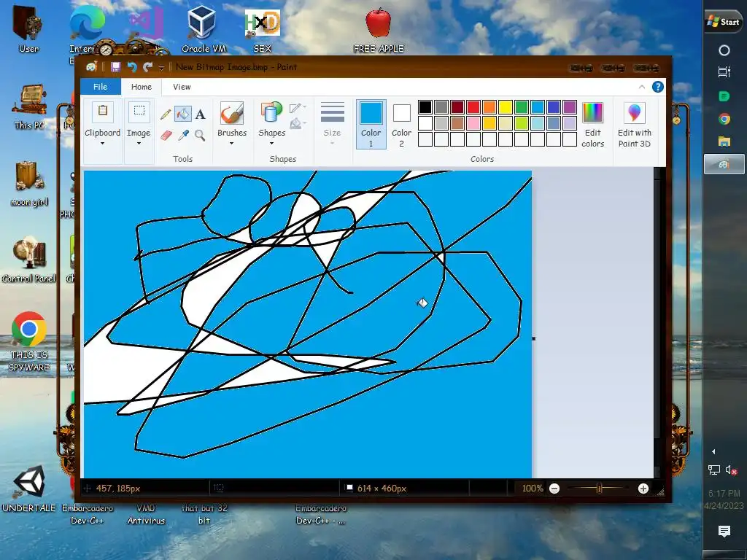Expand the Image dropdown arrow
Viewport: 747px width, 560px height.
(139, 144)
